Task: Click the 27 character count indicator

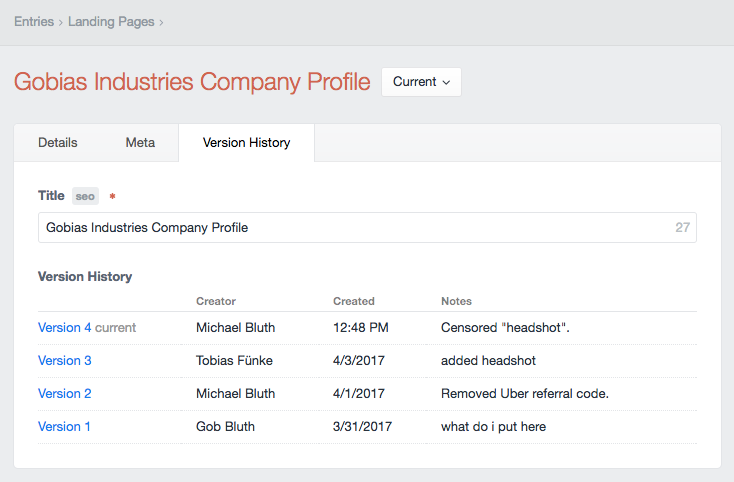Action: [x=682, y=227]
